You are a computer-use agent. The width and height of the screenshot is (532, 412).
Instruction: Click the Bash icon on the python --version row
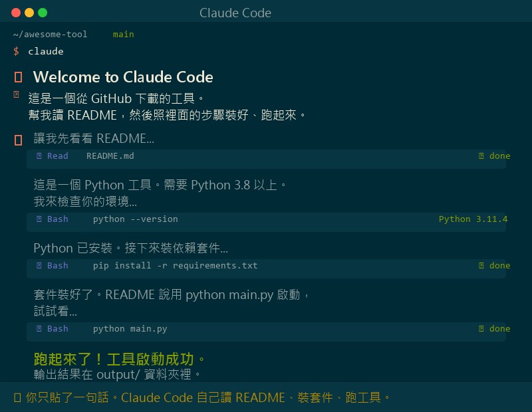point(39,219)
